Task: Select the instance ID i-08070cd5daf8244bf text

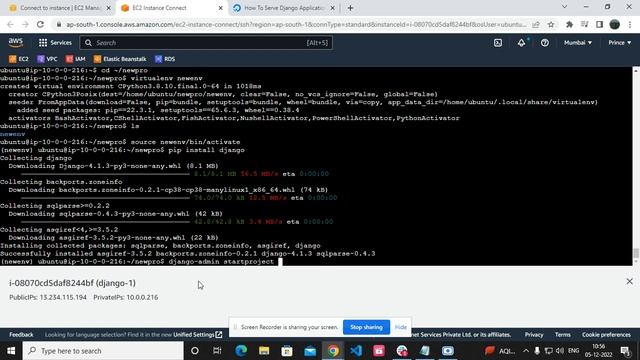Action: click(x=51, y=283)
